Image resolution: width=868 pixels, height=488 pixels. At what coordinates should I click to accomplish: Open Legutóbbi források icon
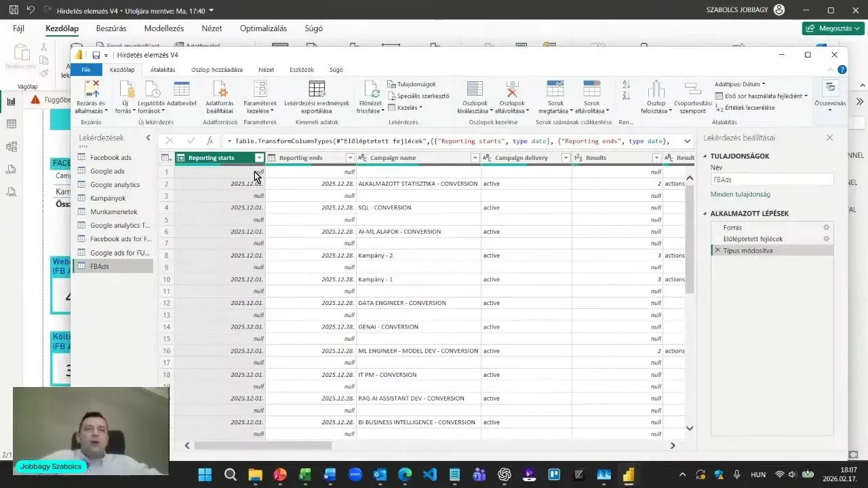[153, 89]
